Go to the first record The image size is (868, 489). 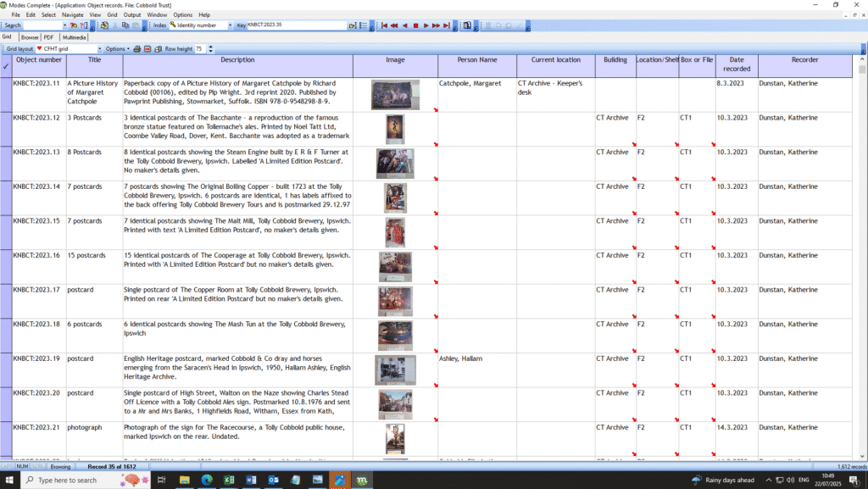[384, 25]
